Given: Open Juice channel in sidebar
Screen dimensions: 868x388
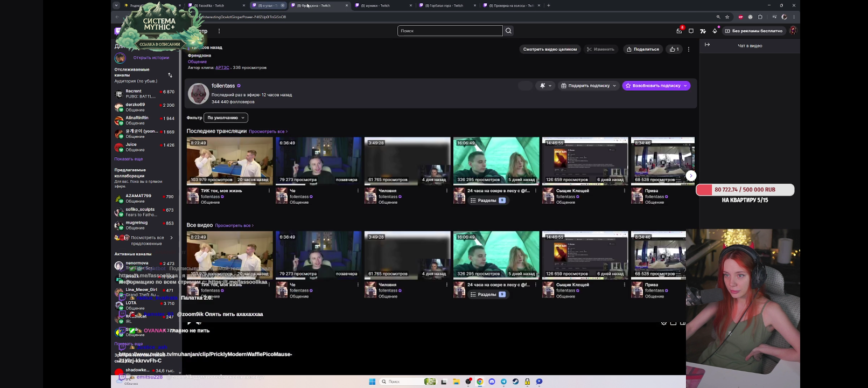Looking at the screenshot, I should pyautogui.click(x=144, y=147).
